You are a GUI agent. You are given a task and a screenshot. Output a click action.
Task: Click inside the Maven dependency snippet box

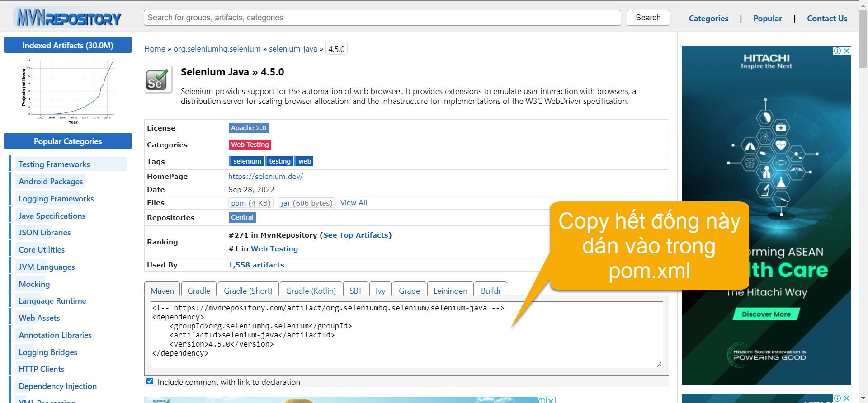click(x=406, y=334)
